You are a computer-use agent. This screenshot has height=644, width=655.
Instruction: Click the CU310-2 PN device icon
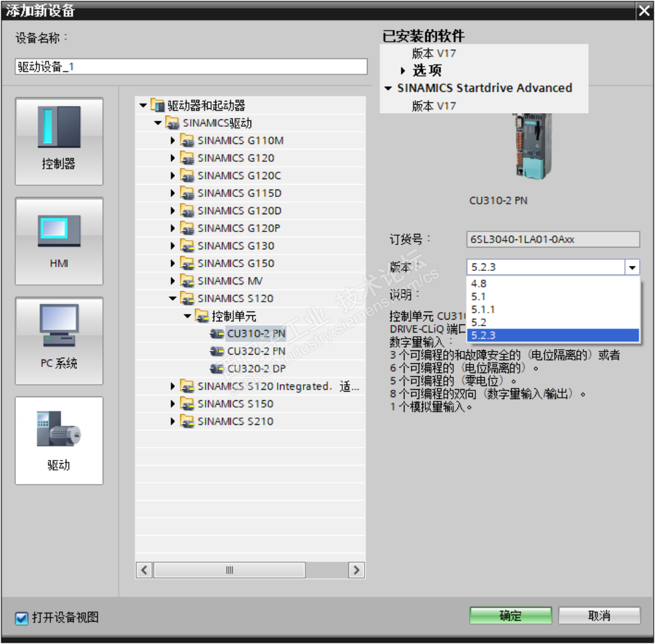217,334
